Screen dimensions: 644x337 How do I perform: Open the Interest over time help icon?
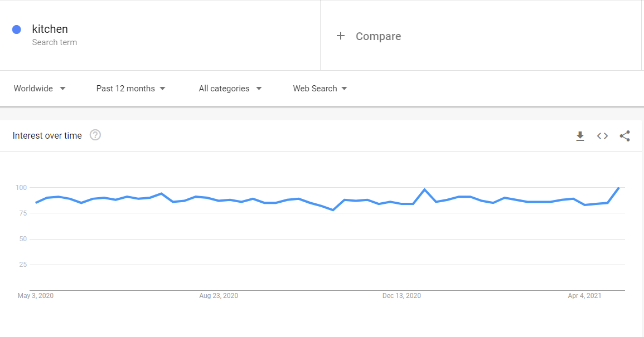(x=95, y=135)
